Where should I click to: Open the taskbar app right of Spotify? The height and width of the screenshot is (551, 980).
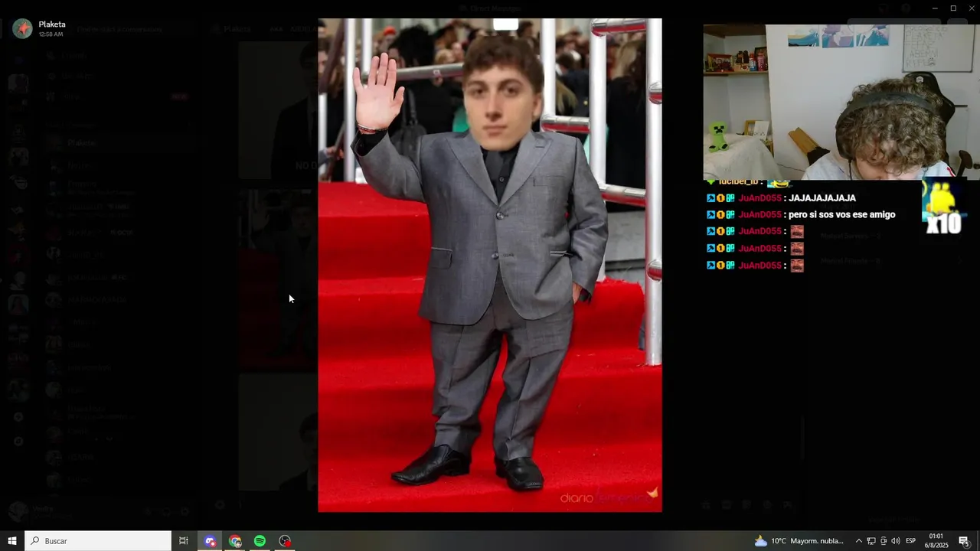point(285,541)
